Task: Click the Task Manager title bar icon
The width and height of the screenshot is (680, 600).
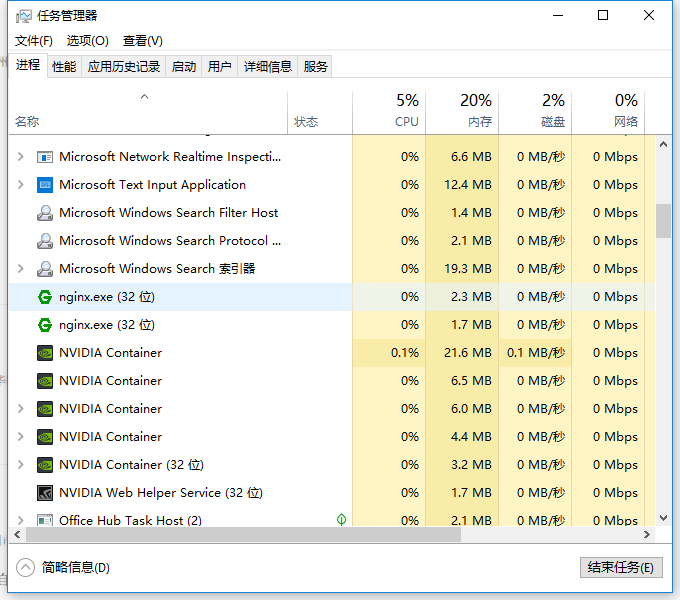Action: pyautogui.click(x=23, y=16)
